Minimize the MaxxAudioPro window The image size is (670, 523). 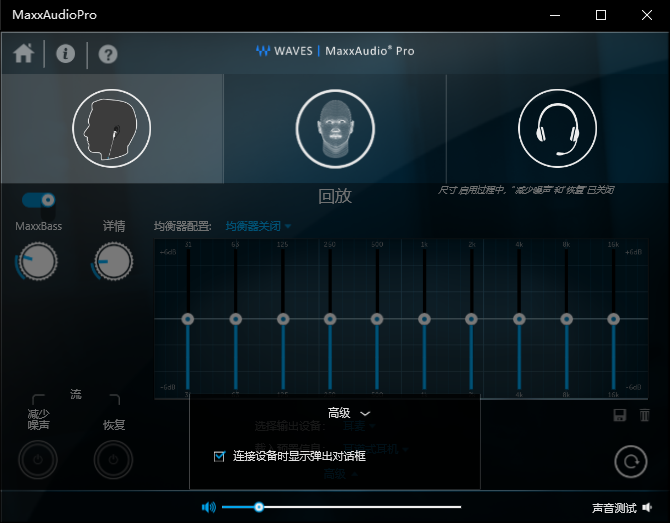pyautogui.click(x=555, y=15)
